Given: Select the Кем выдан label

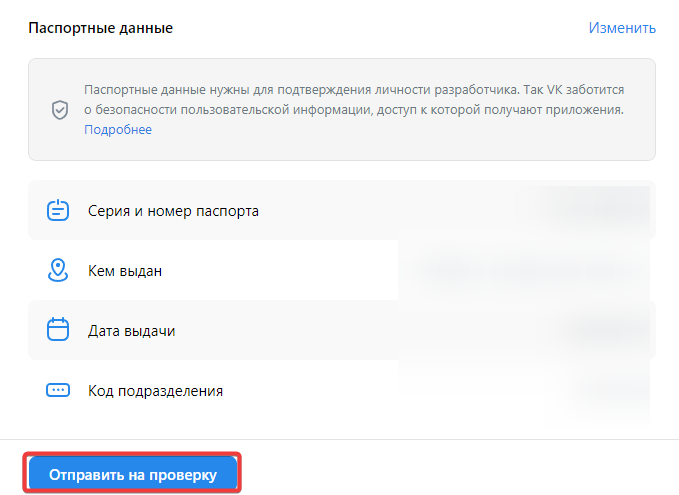Looking at the screenshot, I should click(x=125, y=271).
